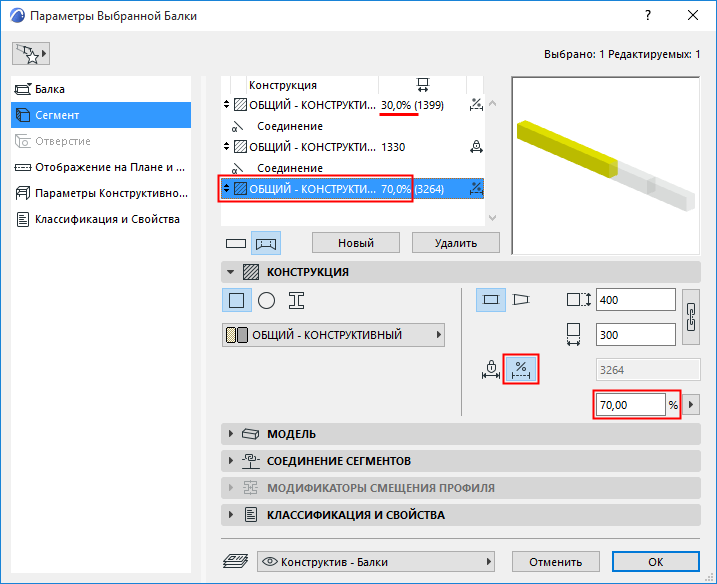The height and width of the screenshot is (584, 717).
Task: Click the fixed length lock icon on the 1330 row
Action: (x=476, y=147)
